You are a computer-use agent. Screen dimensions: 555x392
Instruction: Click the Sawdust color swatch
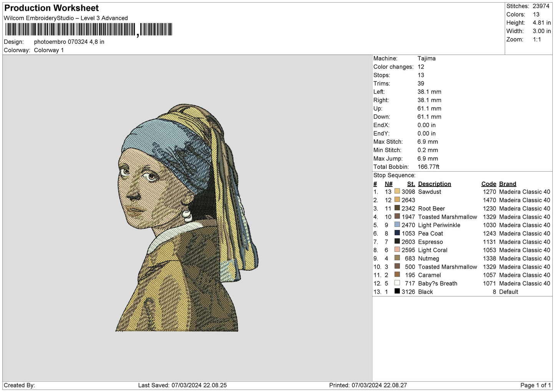pos(397,191)
